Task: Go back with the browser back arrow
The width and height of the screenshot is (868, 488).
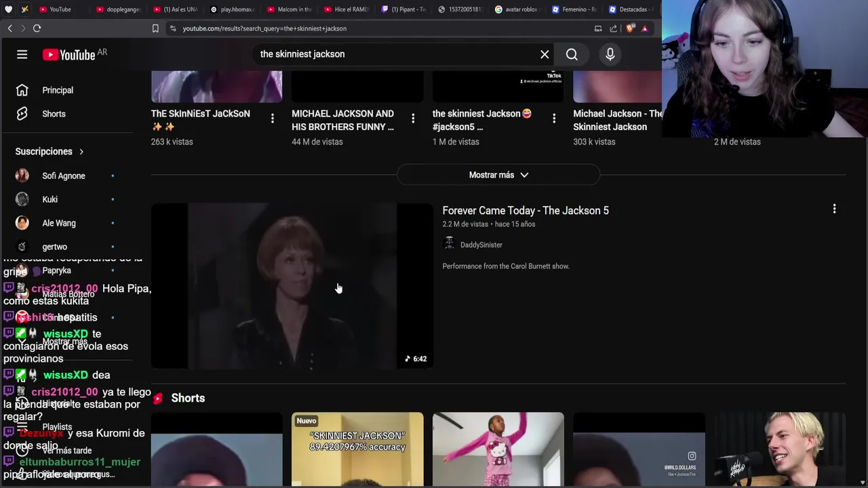Action: tap(9, 28)
